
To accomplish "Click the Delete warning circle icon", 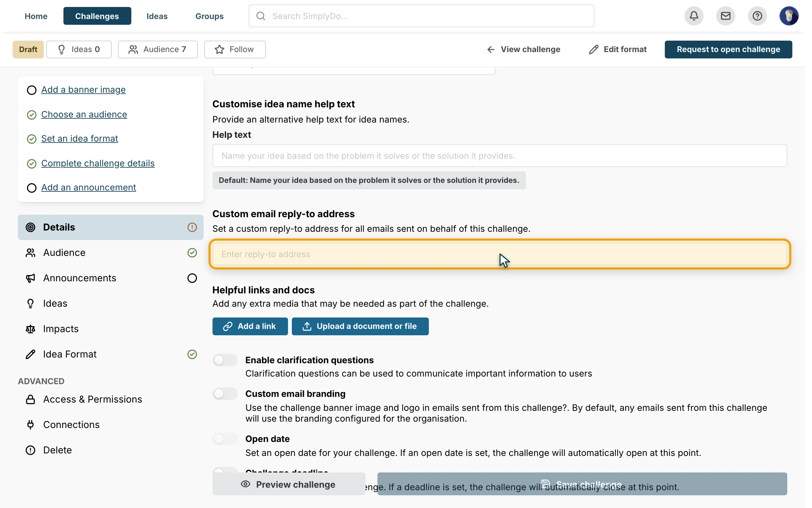I will (30, 450).
